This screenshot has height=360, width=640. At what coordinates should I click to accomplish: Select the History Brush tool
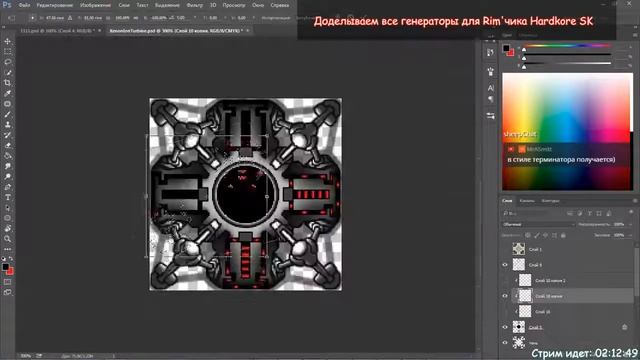(x=7, y=135)
